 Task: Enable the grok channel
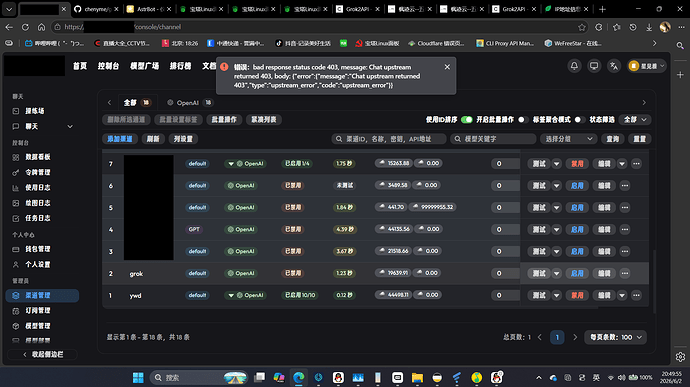point(577,273)
